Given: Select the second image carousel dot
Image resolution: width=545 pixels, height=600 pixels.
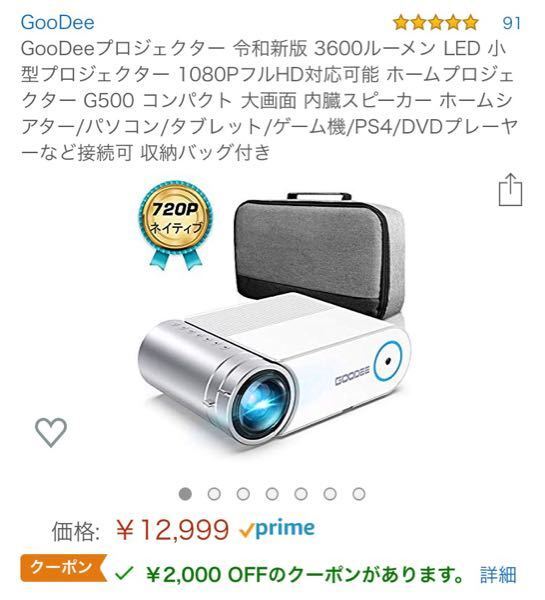Looking at the screenshot, I should click(x=214, y=494).
